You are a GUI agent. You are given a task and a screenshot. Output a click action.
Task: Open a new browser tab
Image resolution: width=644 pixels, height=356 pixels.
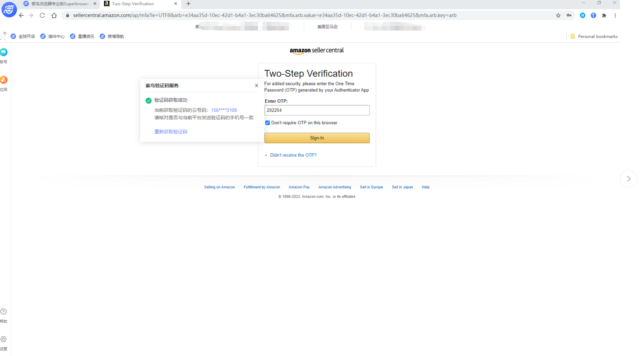tap(188, 4)
